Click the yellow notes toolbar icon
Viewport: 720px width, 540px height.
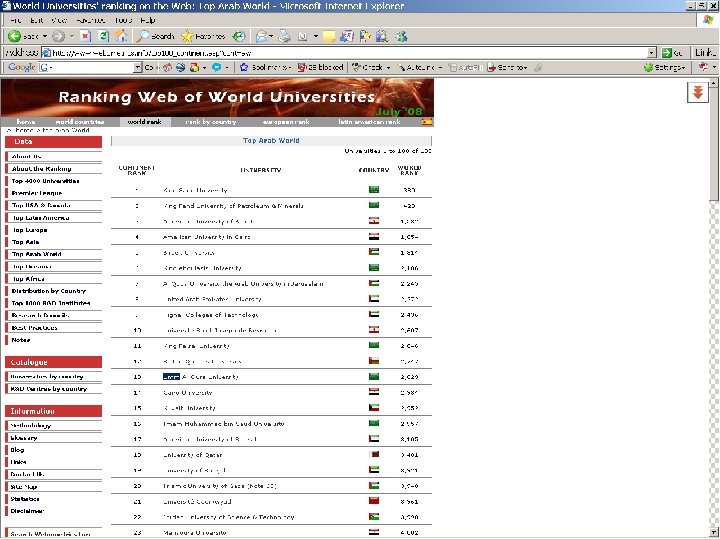point(329,37)
